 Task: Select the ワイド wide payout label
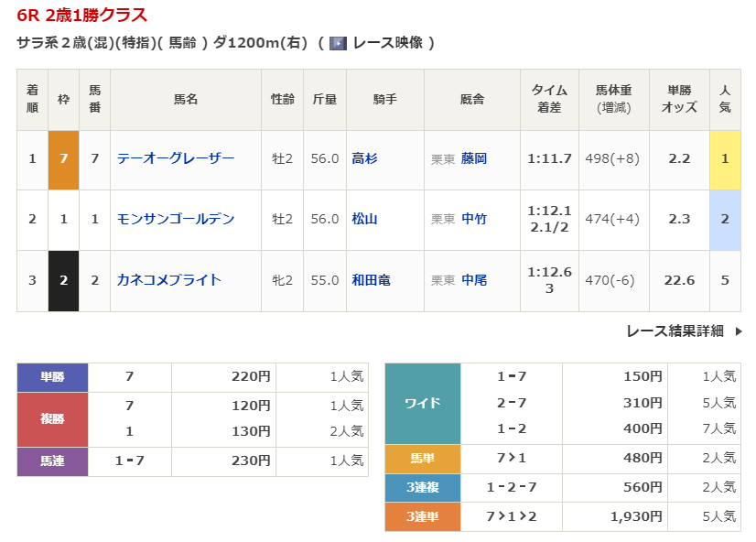click(x=422, y=403)
